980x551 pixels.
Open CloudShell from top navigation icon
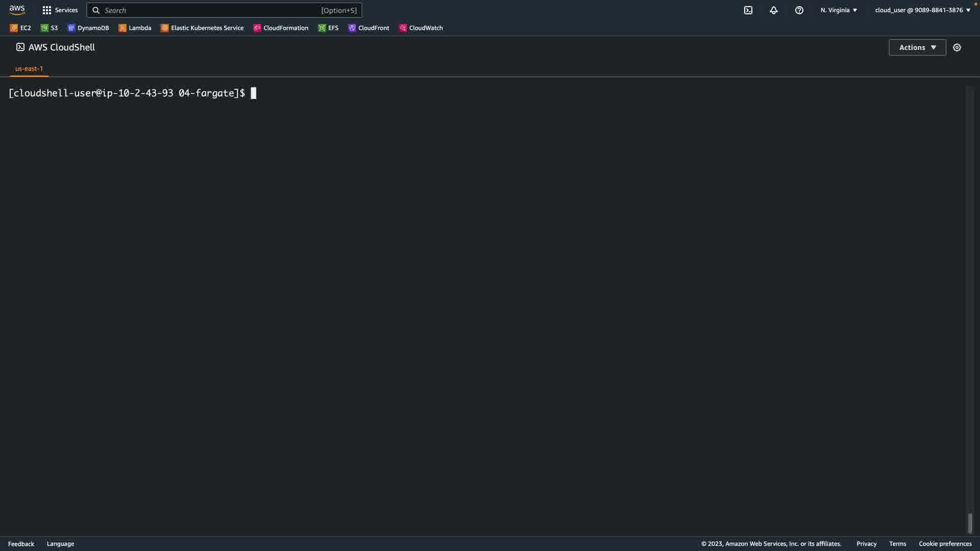tap(748, 10)
